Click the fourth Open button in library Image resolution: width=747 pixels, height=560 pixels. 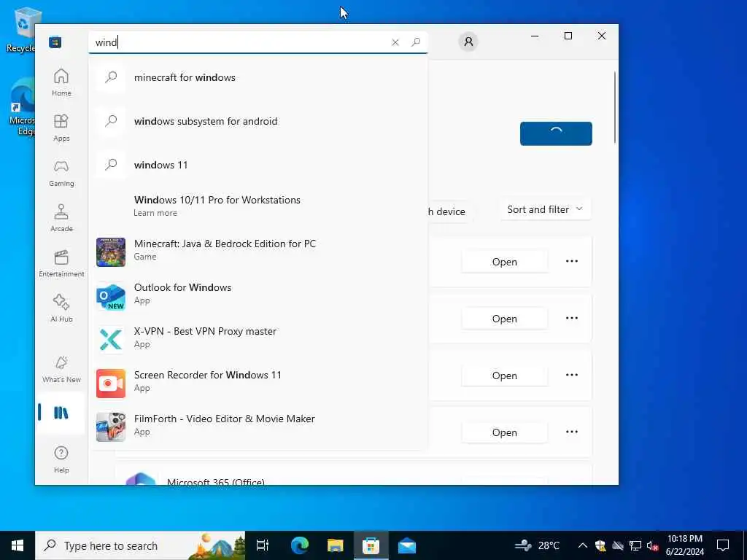point(505,432)
